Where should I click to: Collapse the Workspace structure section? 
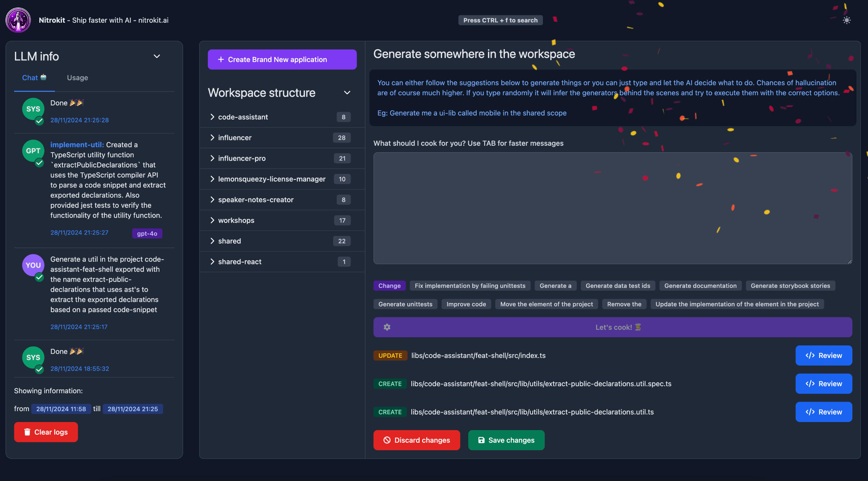click(347, 93)
